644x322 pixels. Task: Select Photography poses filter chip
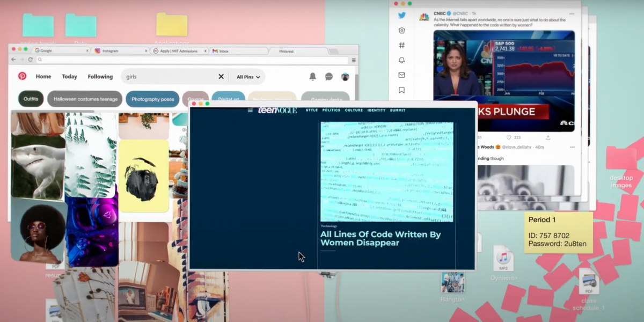152,99
